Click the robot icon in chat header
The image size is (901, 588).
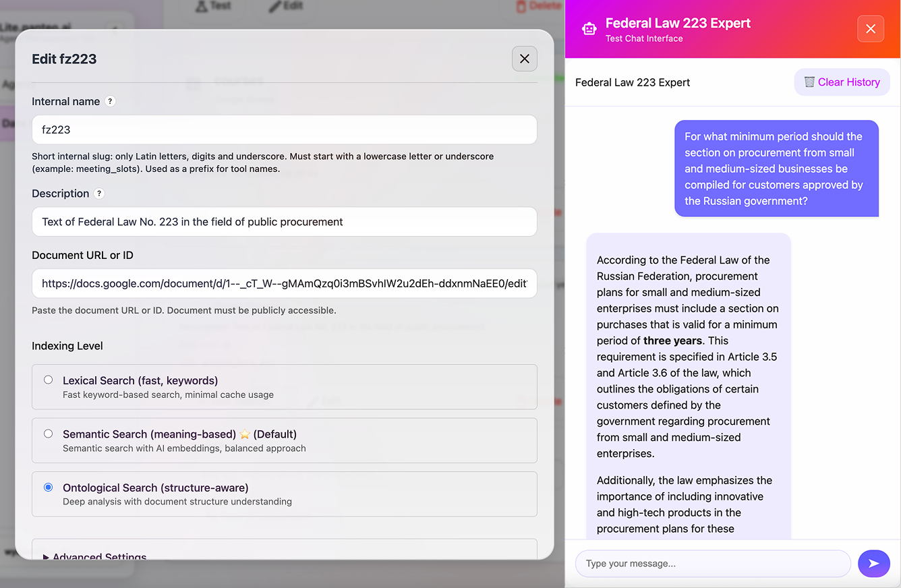pyautogui.click(x=589, y=29)
